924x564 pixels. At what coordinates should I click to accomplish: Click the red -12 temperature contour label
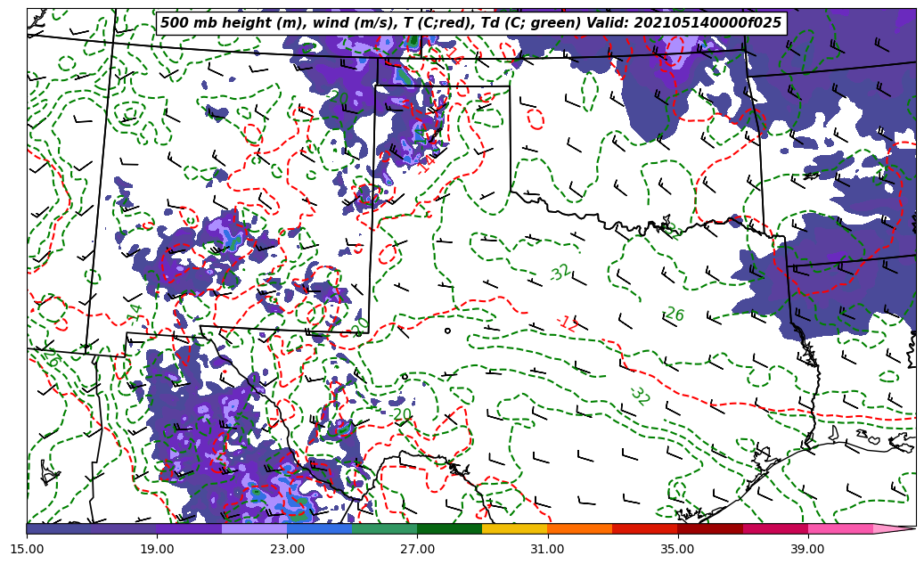click(568, 323)
